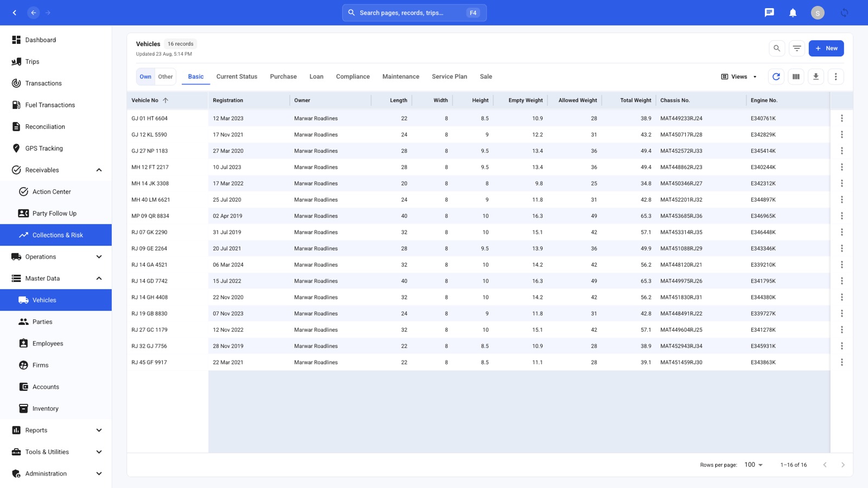Open Fuel Transactions
This screenshot has height=488, width=868.
coord(56,105)
